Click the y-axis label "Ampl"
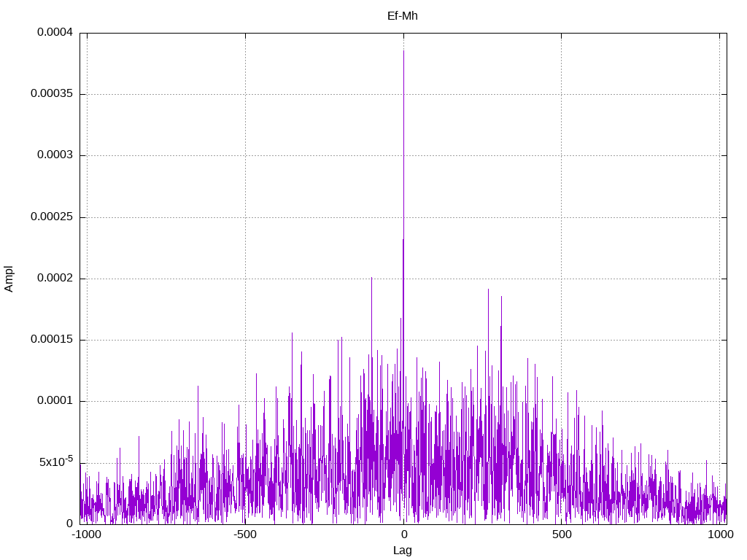This screenshot has width=747, height=560. pos(9,279)
